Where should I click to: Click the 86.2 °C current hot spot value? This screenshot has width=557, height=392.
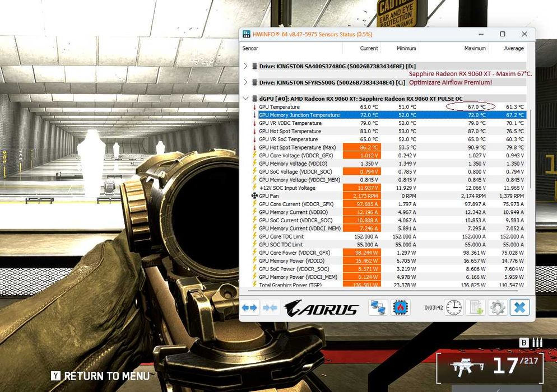pyautogui.click(x=369, y=147)
